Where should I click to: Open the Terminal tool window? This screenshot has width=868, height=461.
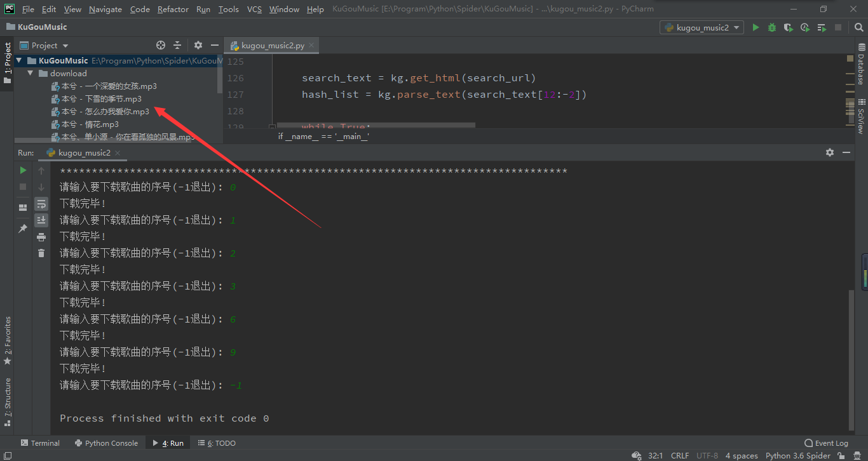point(40,443)
